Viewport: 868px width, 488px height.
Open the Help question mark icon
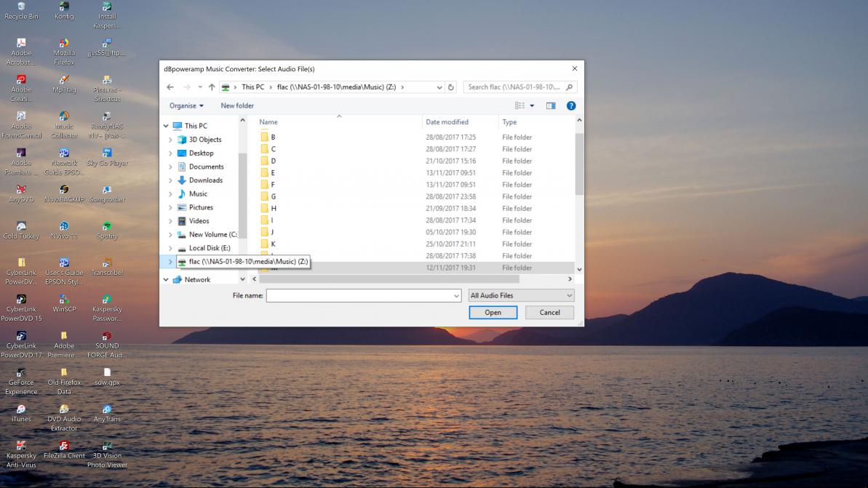(571, 105)
